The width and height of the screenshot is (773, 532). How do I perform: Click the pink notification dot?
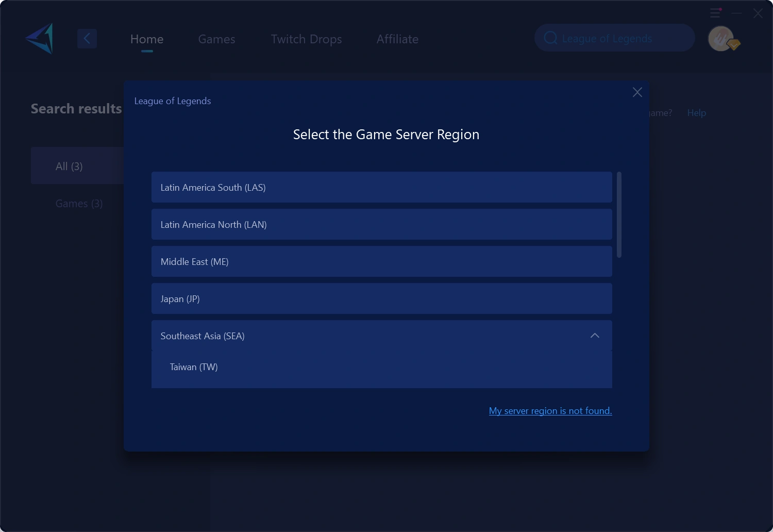[x=720, y=9]
